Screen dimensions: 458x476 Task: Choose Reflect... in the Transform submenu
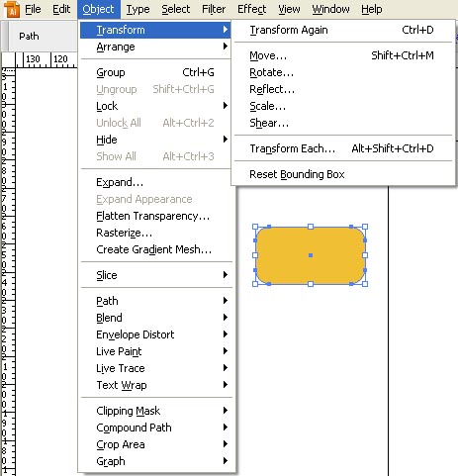(272, 89)
